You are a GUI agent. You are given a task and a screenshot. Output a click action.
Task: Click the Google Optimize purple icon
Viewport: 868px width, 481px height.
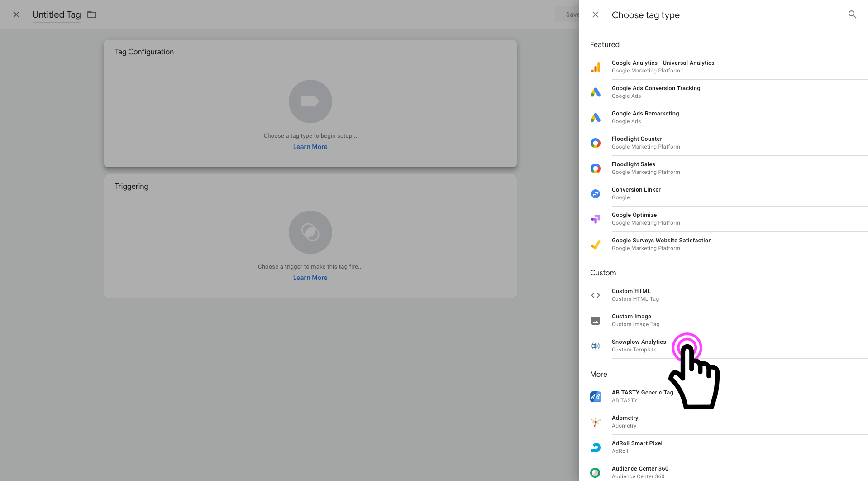pos(596,219)
